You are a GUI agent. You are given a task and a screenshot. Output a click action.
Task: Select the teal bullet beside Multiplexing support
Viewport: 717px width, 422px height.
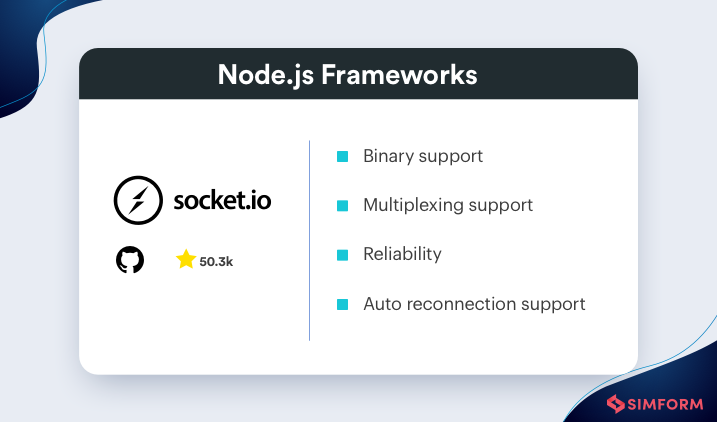click(342, 206)
